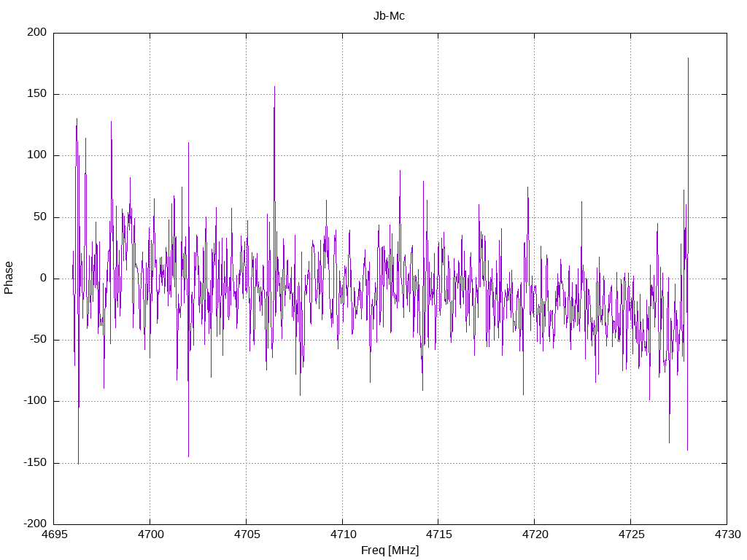Click x-axis tick label 4725
The width and height of the screenshot is (747, 560).
pos(631,534)
